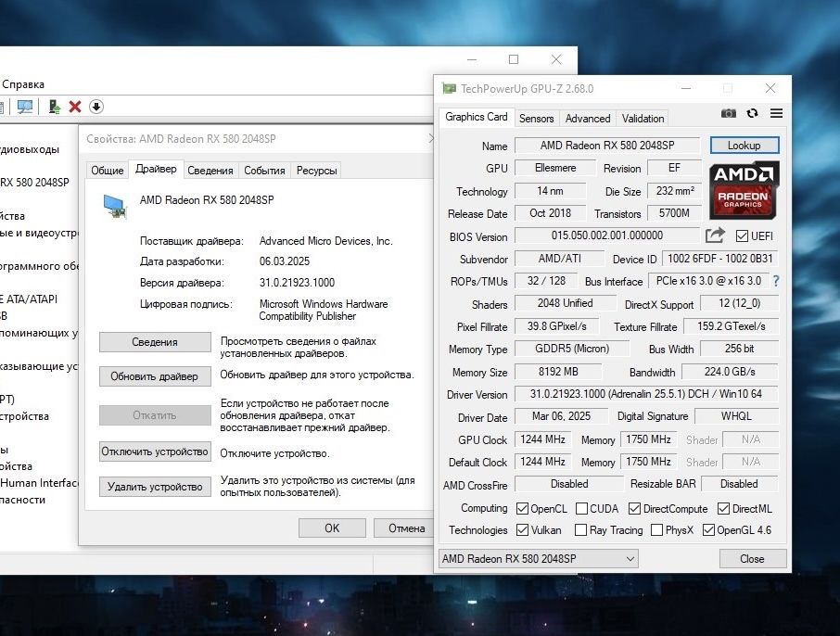Click OK in the Properties dialog
This screenshot has width=840, height=636.
[332, 528]
